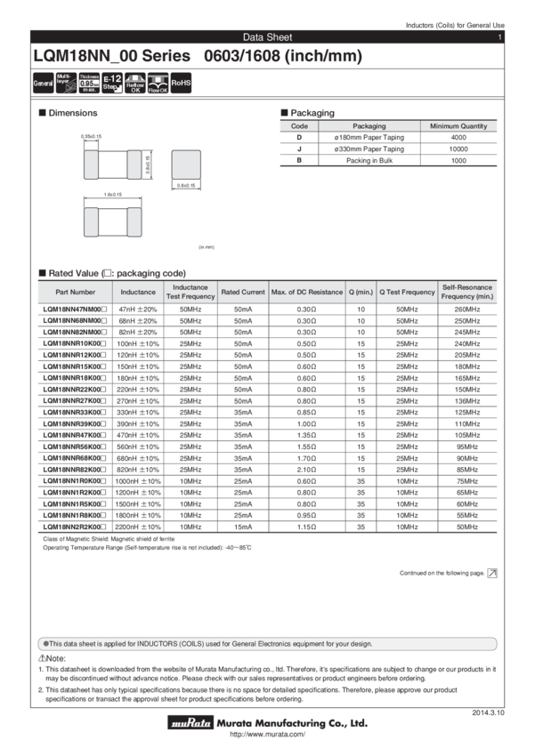Click the 330nH ±10% inductance cell
The image size is (535, 756).
tap(138, 413)
